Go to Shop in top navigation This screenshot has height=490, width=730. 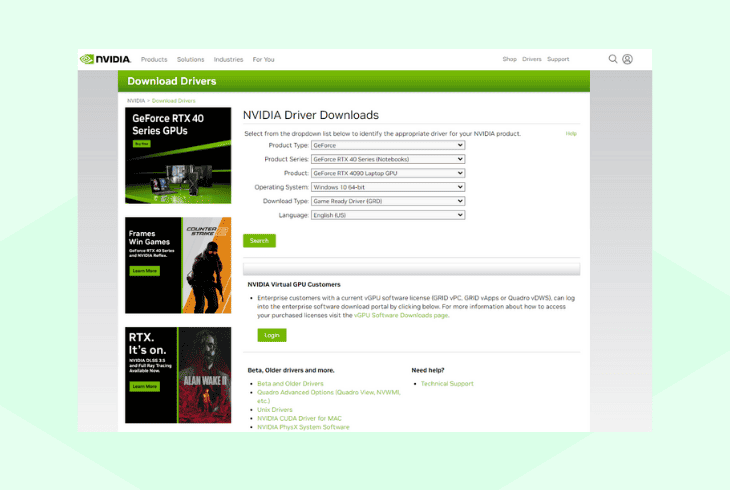point(509,59)
